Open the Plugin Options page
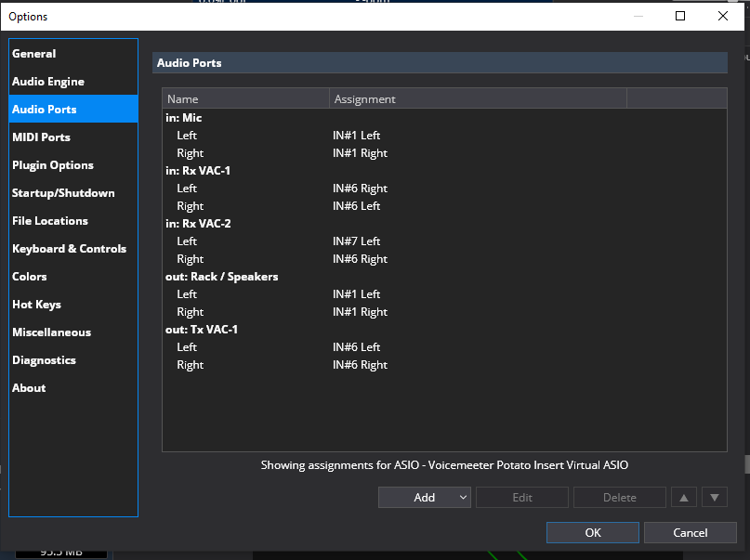Screen dimensions: 750x560 (x=73, y=165)
